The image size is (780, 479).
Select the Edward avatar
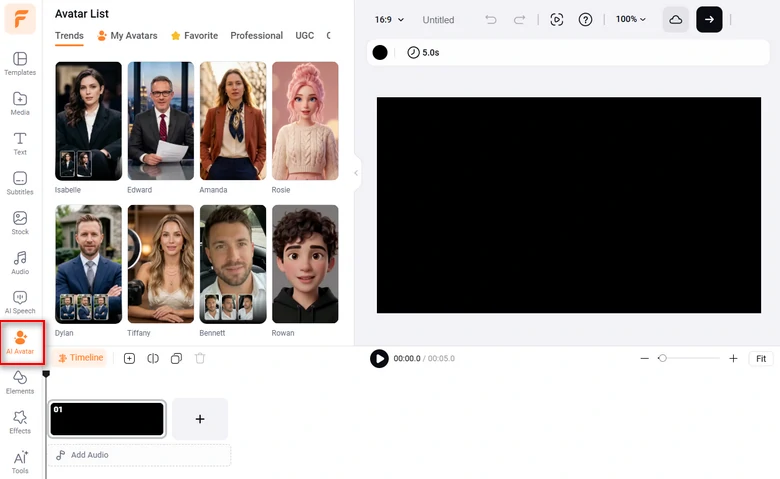click(x=161, y=121)
